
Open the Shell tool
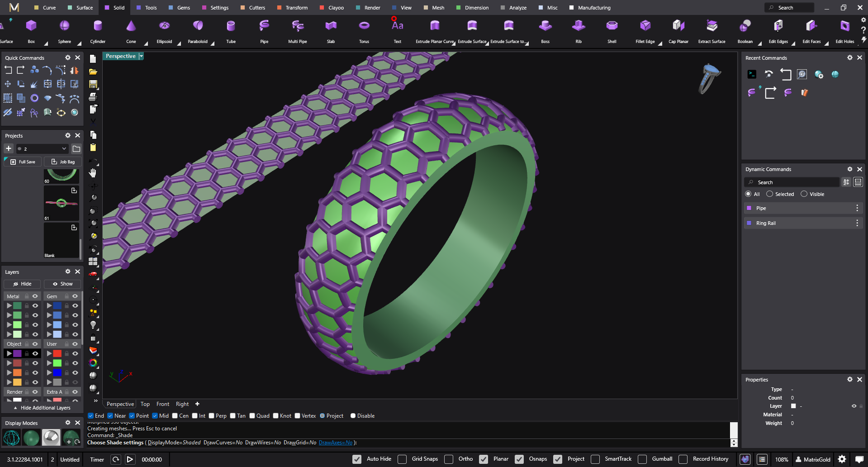tap(612, 26)
